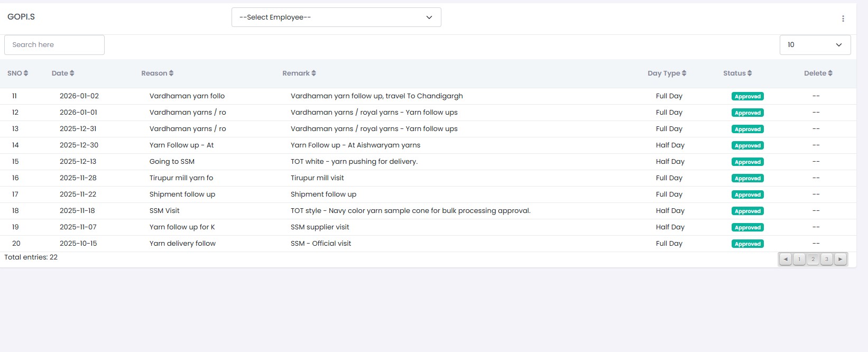Sort table by Day Type column
Image resolution: width=868 pixels, height=352 pixels.
click(x=667, y=73)
